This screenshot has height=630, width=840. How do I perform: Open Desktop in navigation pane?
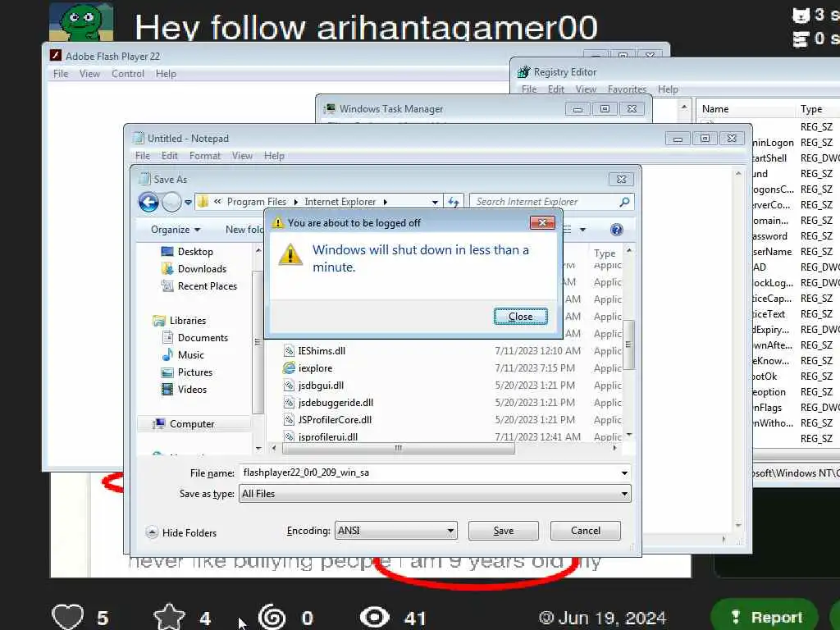click(x=195, y=252)
